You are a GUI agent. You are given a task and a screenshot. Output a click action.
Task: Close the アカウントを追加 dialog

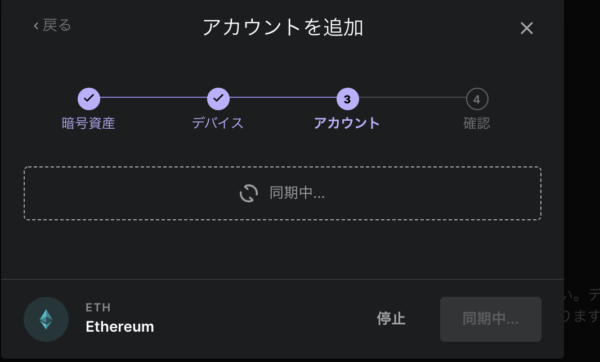click(x=527, y=28)
